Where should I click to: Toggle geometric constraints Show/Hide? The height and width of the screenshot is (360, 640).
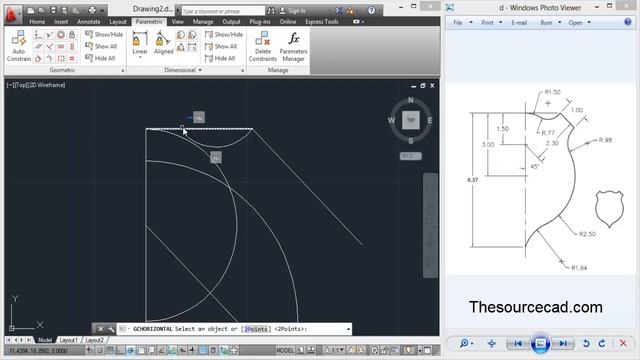pos(104,35)
